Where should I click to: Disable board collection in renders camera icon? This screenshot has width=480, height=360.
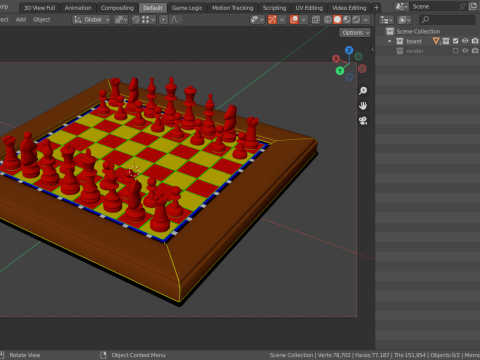coord(475,41)
